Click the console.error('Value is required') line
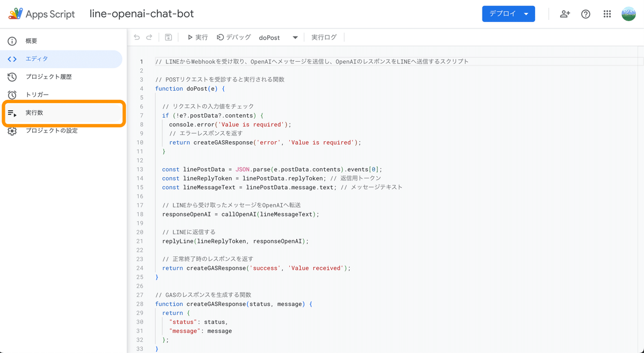Screen dimensions: 644x353 tap(230, 125)
